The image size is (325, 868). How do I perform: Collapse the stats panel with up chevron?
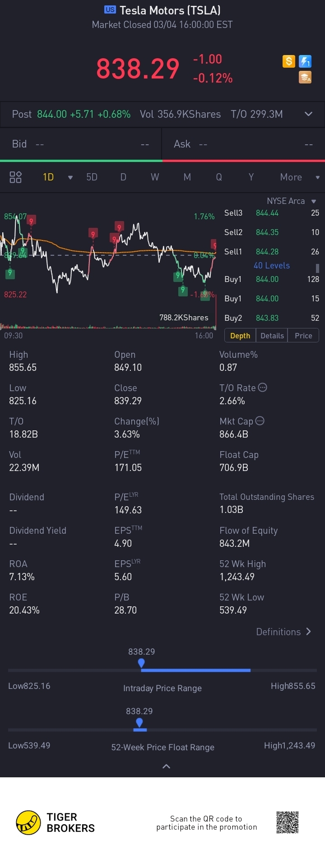tap(166, 766)
